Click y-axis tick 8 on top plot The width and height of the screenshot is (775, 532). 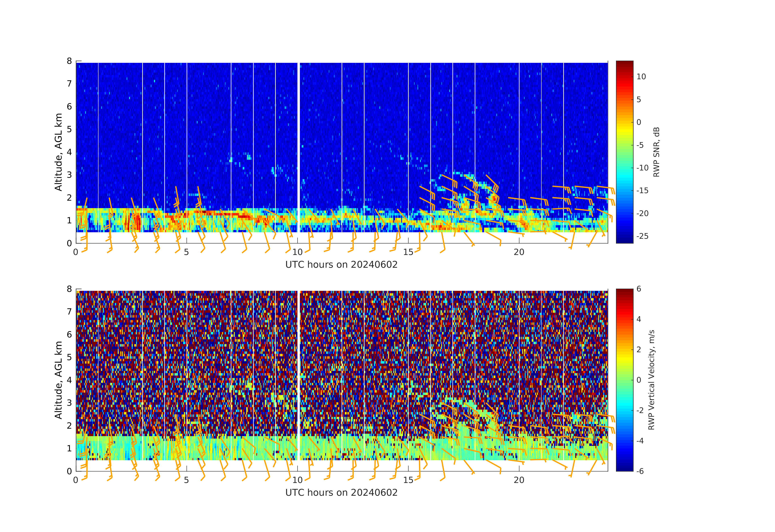(x=69, y=61)
